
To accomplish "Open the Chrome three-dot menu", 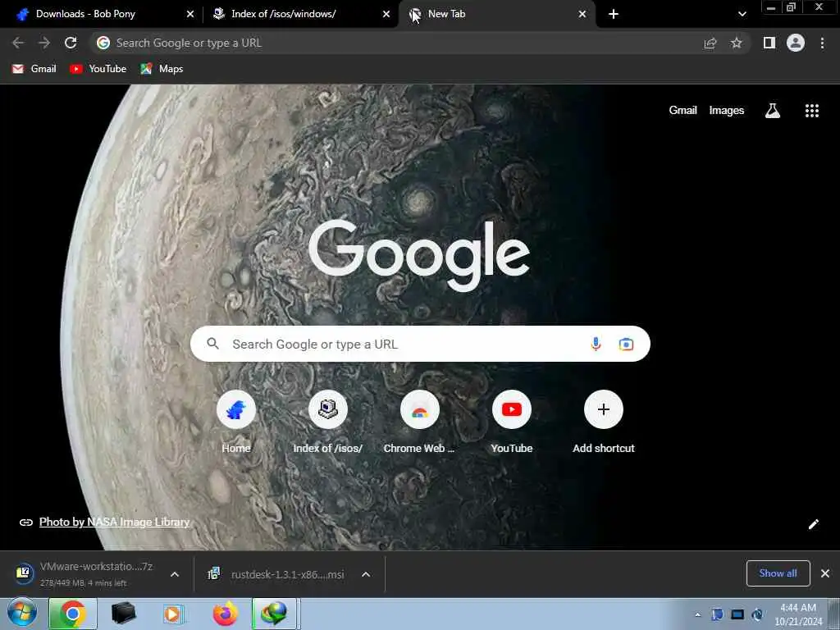I will pos(822,43).
